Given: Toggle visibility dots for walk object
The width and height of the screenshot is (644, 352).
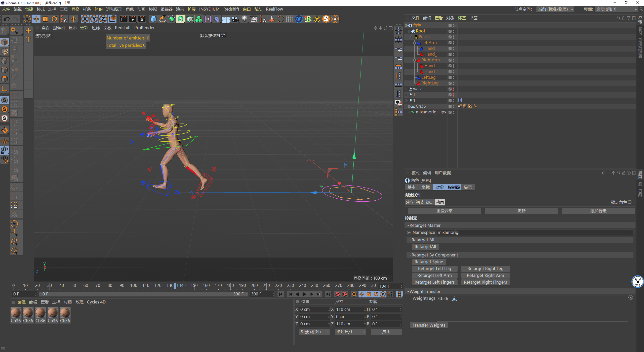Looking at the screenshot, I should coord(453,89).
